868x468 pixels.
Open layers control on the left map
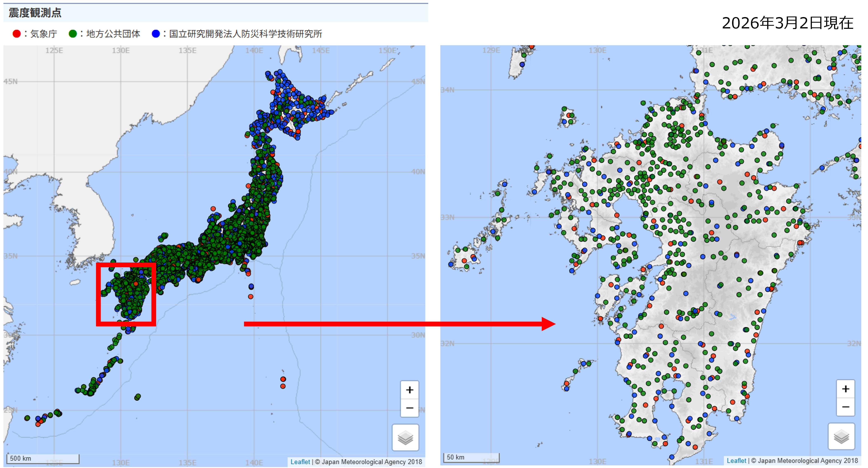pyautogui.click(x=405, y=437)
